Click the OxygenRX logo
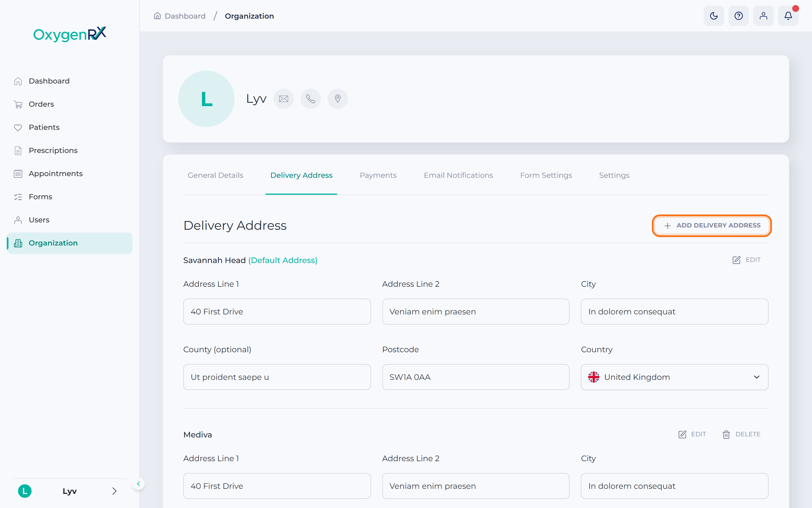This screenshot has height=508, width=812. [x=70, y=34]
